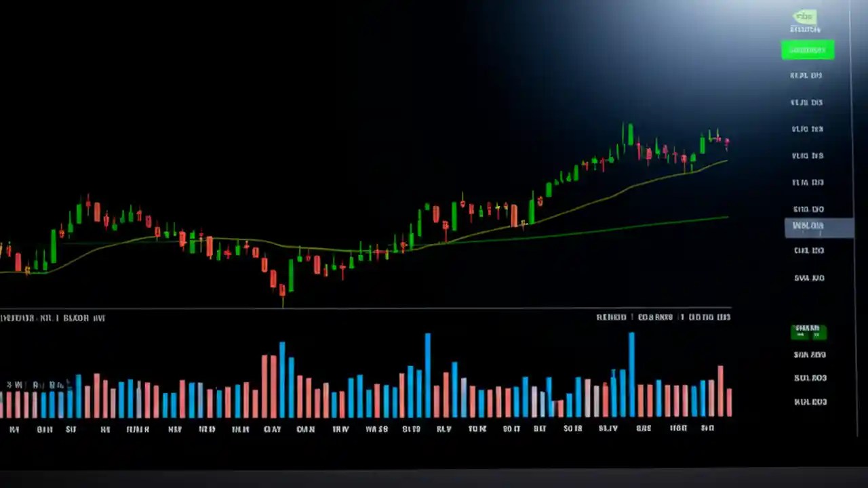The height and width of the screenshot is (488, 868).
Task: Expand the last entry in the right sidebar
Action: click(810, 401)
